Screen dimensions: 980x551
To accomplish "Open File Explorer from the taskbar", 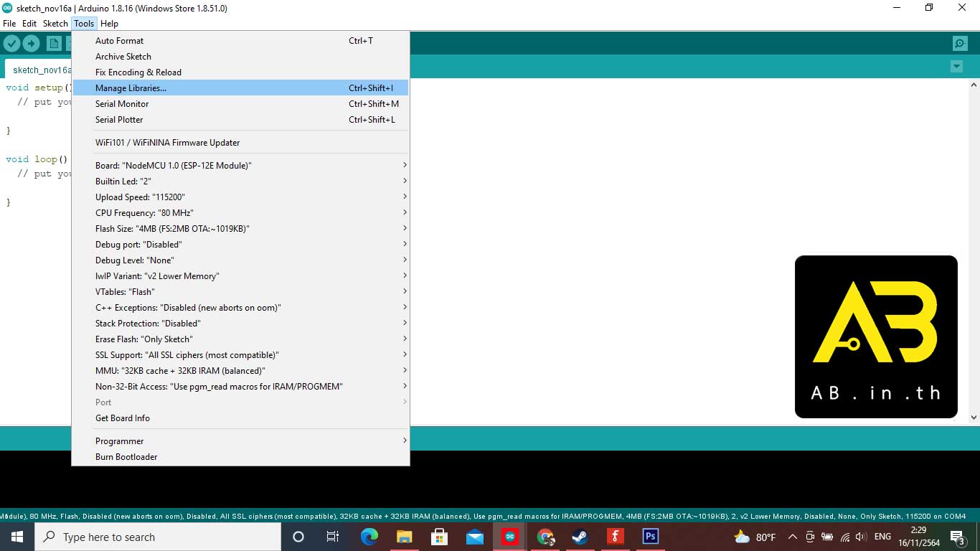I will [x=404, y=537].
